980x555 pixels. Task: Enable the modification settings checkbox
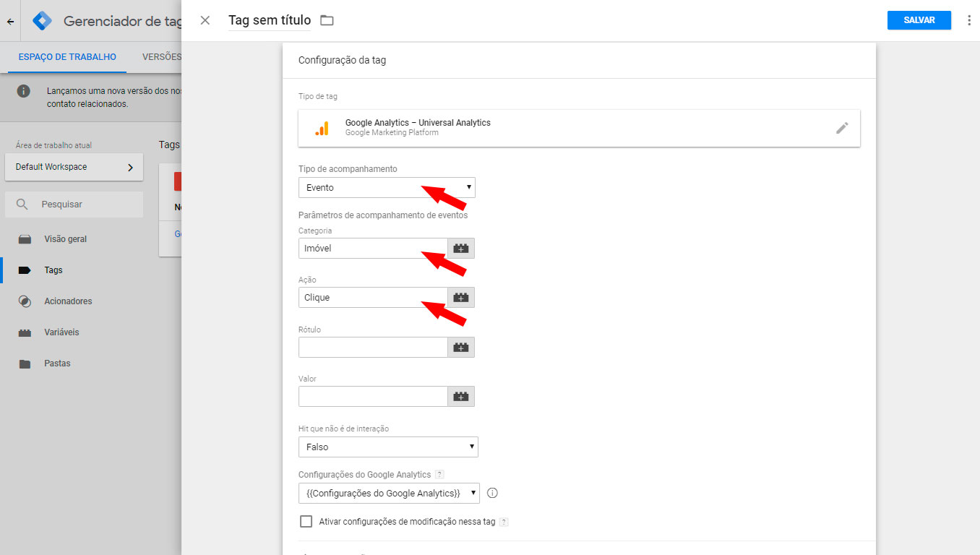306,522
